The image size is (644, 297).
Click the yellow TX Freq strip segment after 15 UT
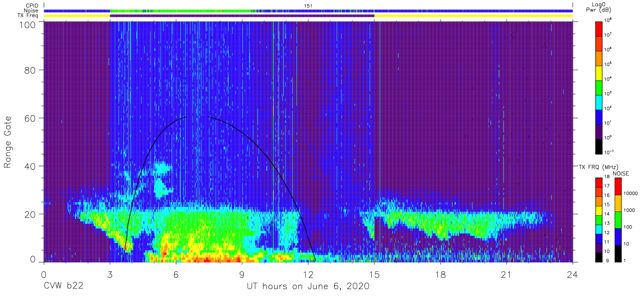(x=474, y=16)
